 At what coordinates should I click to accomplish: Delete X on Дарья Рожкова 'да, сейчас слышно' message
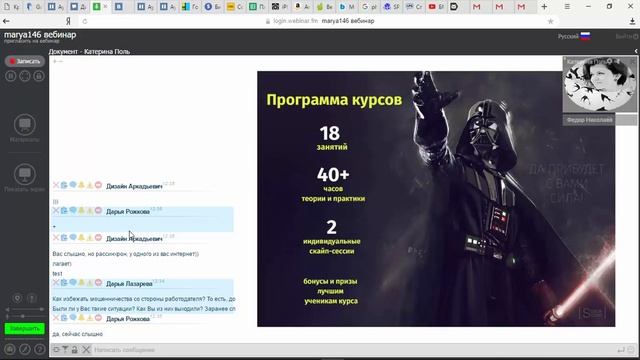coord(56,318)
